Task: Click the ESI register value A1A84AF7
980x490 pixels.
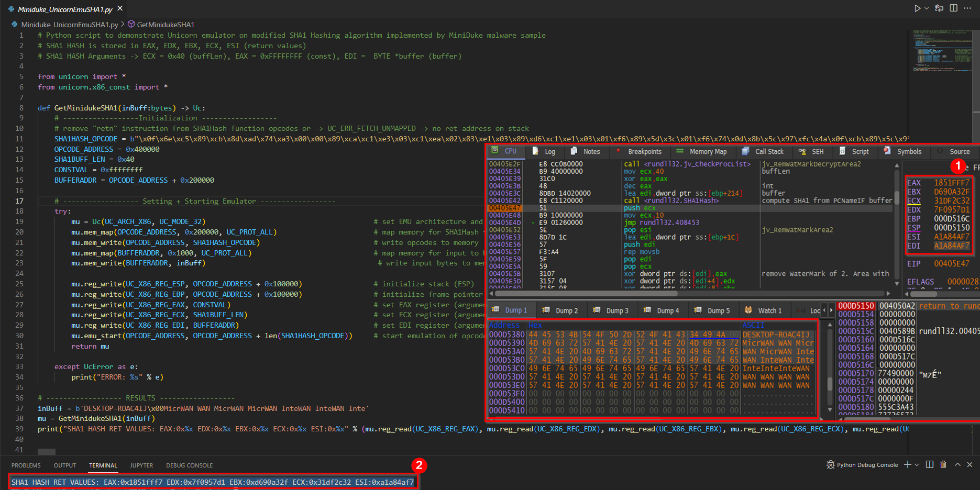Action: pyautogui.click(x=952, y=237)
